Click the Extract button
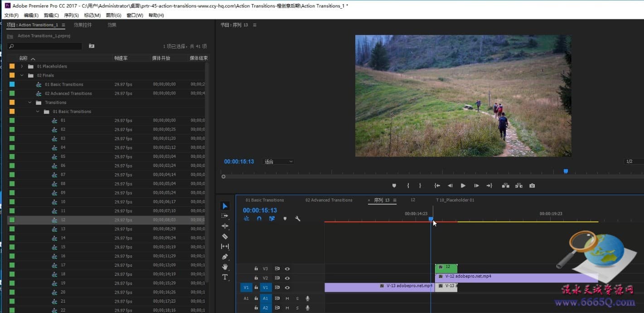The image size is (644, 313). point(519,186)
